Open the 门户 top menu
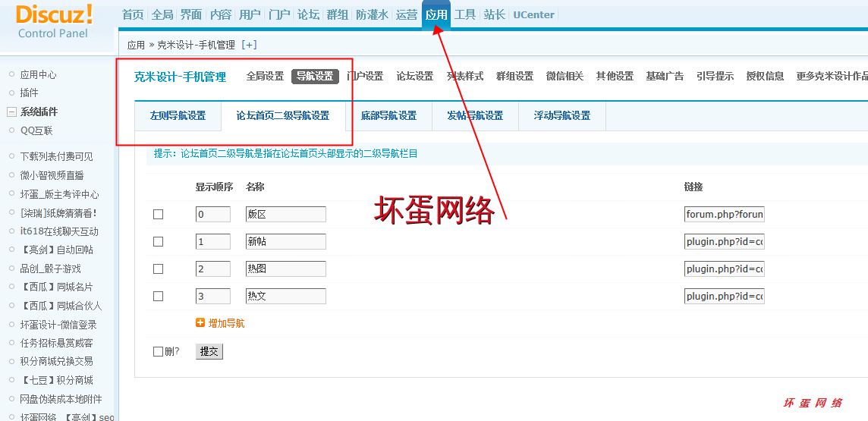868x421 pixels. tap(279, 15)
